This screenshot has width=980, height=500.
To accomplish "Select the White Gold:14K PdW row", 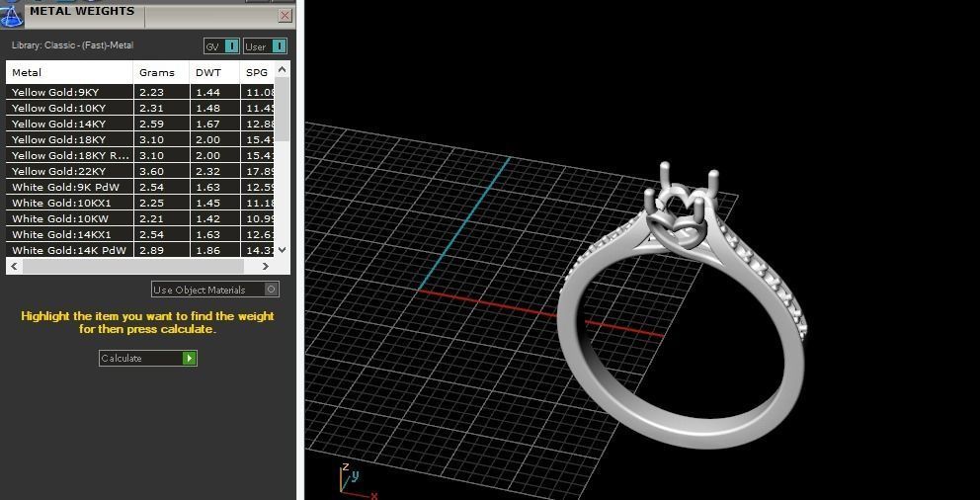I will [140, 250].
